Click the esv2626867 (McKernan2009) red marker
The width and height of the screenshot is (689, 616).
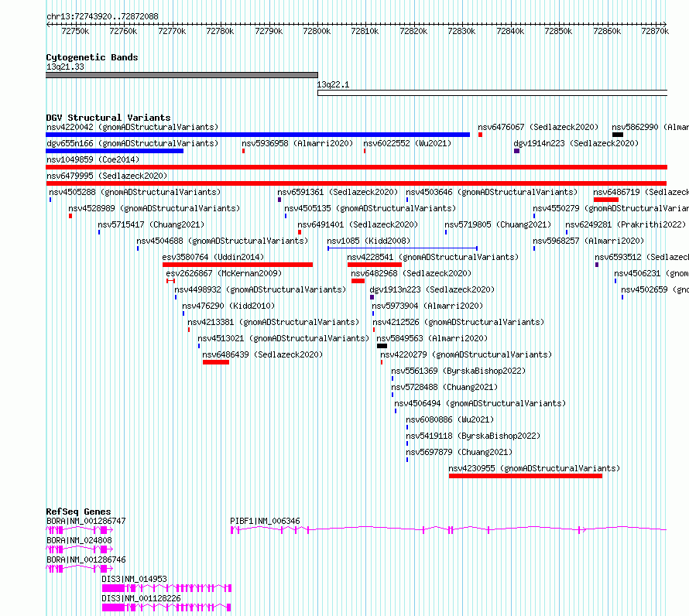click(x=171, y=281)
